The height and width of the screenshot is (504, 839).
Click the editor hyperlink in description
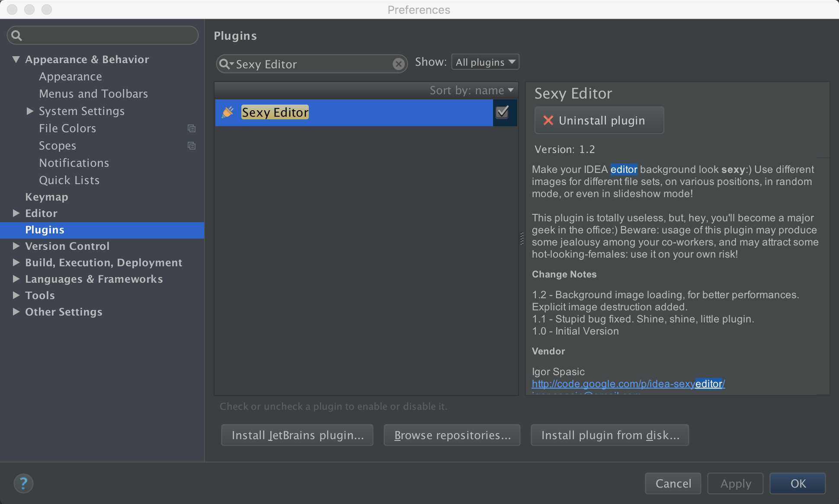[x=623, y=169]
